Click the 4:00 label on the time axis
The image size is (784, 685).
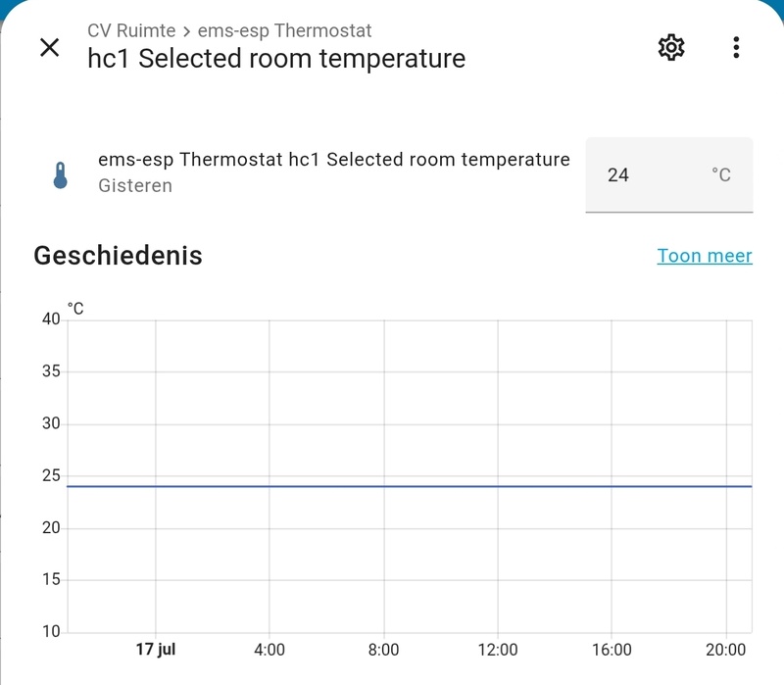[x=269, y=650]
